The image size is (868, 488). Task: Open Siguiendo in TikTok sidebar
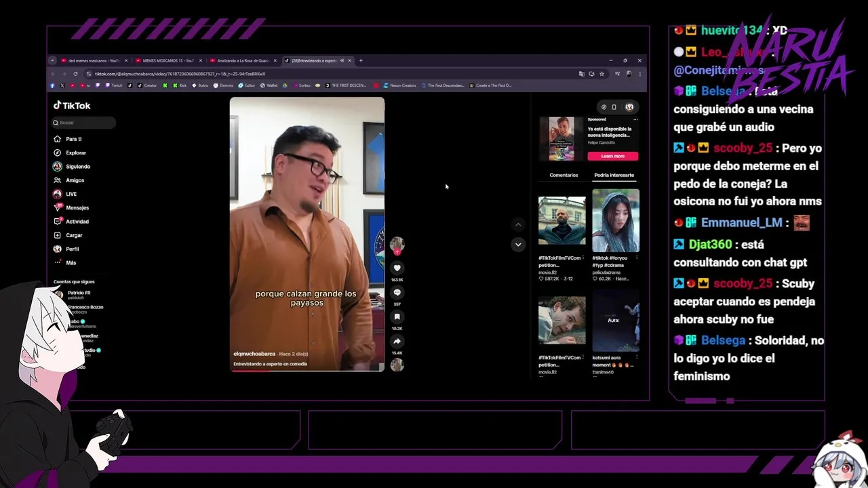(72, 167)
